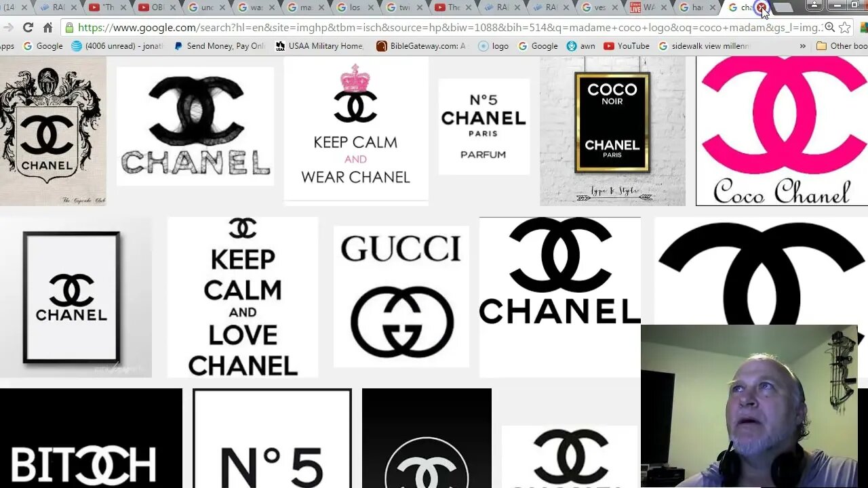The image size is (868, 488).
Task: Open the black-framed Chanel print image
Action: pyautogui.click(x=76, y=298)
